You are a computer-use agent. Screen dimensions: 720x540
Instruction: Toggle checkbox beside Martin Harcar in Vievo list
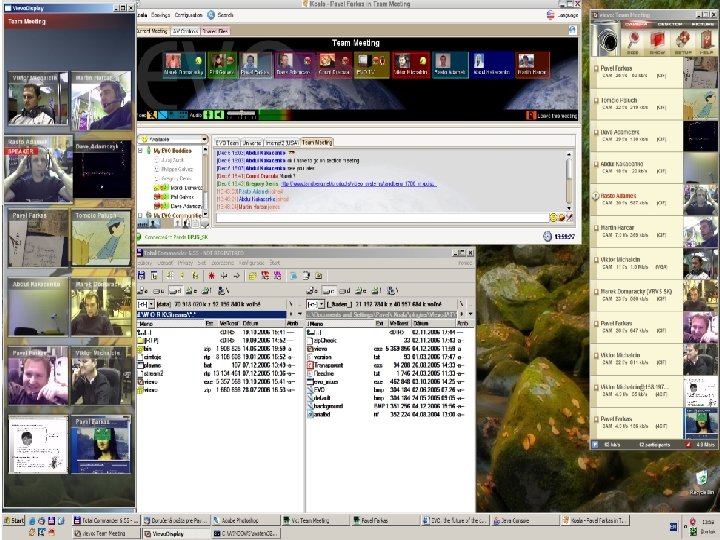pyautogui.click(x=595, y=228)
